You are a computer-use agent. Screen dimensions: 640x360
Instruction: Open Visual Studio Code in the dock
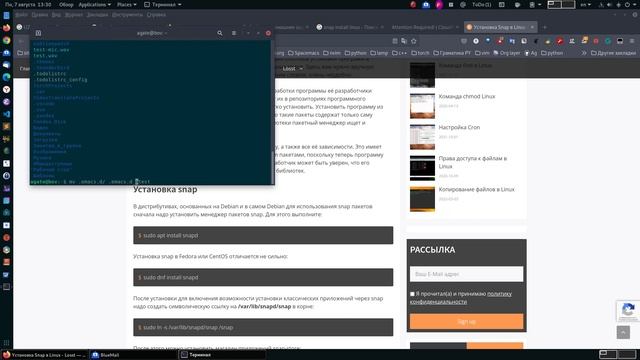[6, 114]
